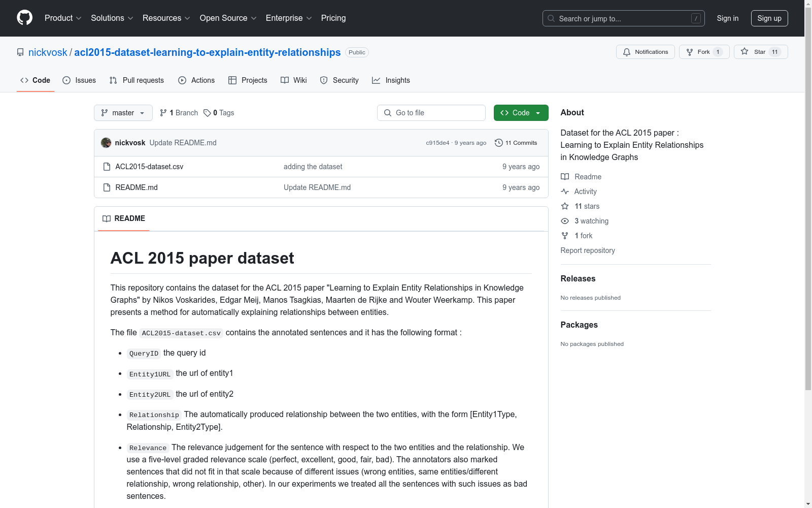
Task: Click the file icon for ACL2015-dataset.csv
Action: pyautogui.click(x=107, y=167)
